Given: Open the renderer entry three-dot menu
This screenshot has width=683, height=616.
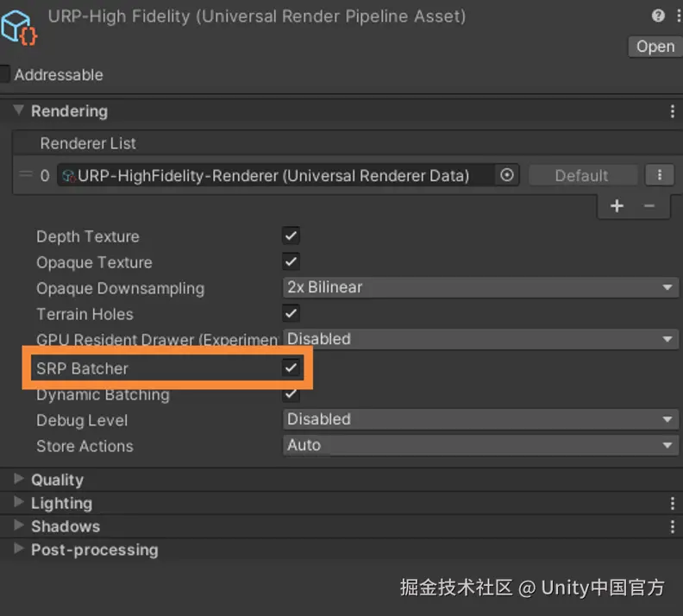Looking at the screenshot, I should pos(660,175).
